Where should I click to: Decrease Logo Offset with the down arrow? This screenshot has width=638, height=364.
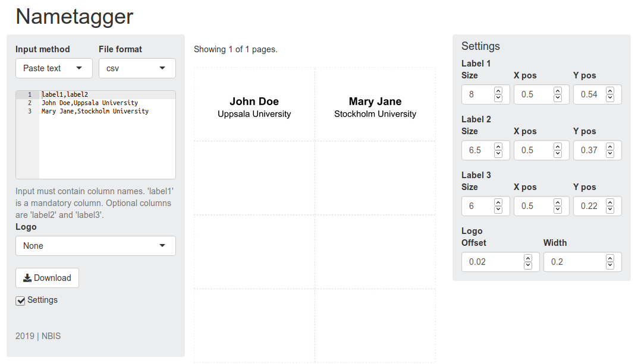528,265
